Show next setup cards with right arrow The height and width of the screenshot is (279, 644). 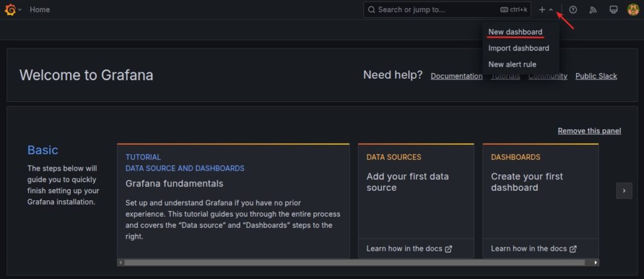[624, 190]
